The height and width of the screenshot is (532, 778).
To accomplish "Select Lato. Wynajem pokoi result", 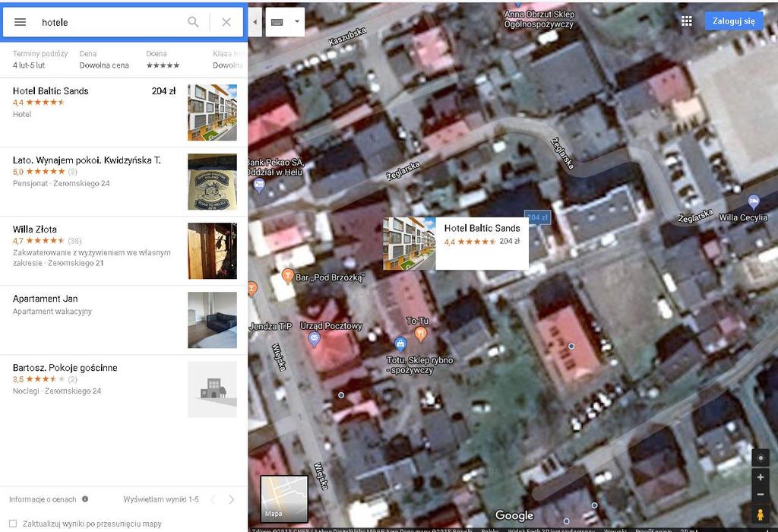I will click(x=124, y=182).
